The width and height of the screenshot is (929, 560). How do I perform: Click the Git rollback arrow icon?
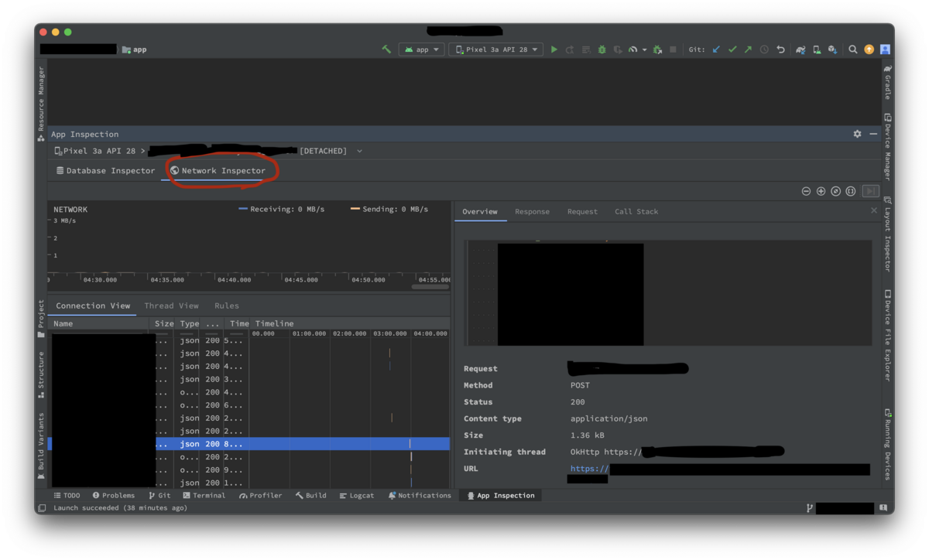point(780,50)
